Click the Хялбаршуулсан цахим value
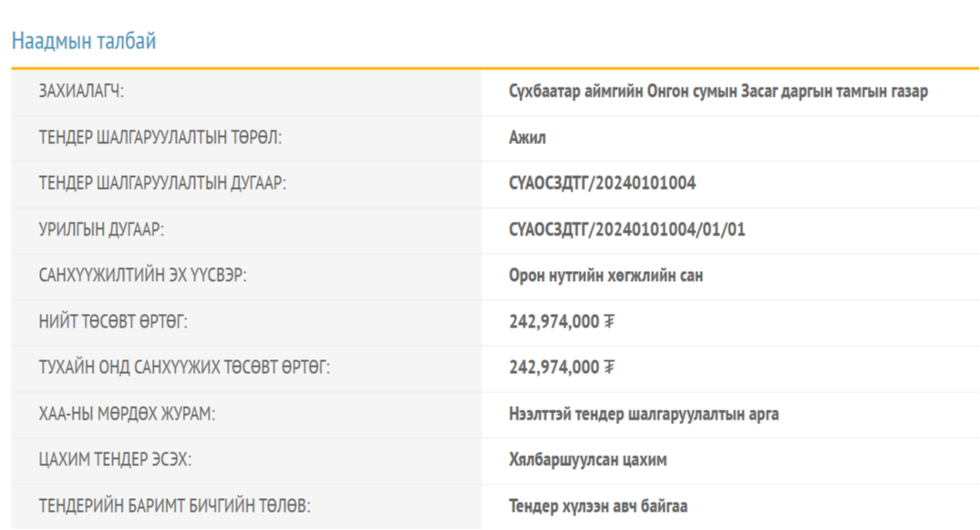 pos(587,460)
